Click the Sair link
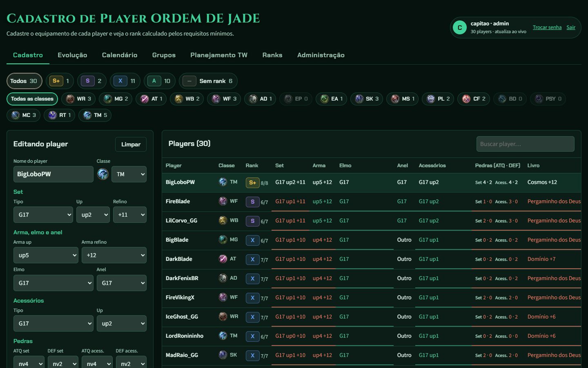This screenshot has width=588, height=368. point(571,27)
